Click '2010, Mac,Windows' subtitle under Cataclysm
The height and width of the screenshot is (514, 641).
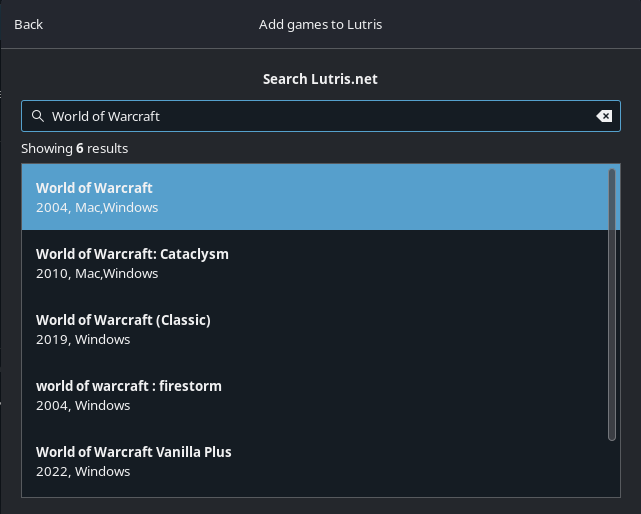point(97,274)
